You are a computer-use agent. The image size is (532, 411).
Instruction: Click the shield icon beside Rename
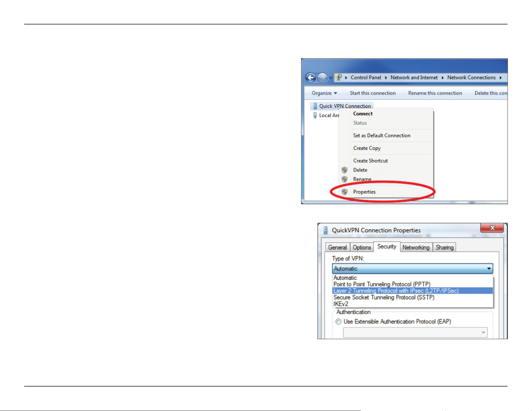(344, 179)
